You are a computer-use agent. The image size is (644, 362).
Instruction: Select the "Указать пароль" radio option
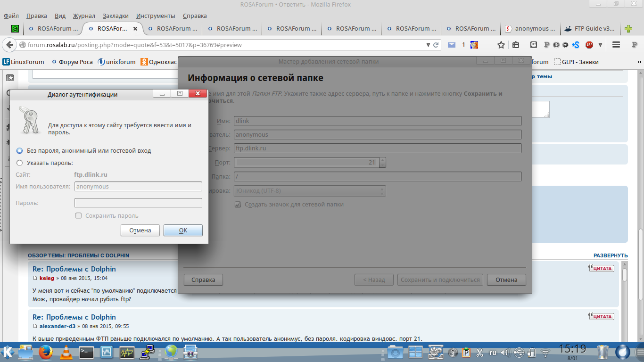click(19, 163)
